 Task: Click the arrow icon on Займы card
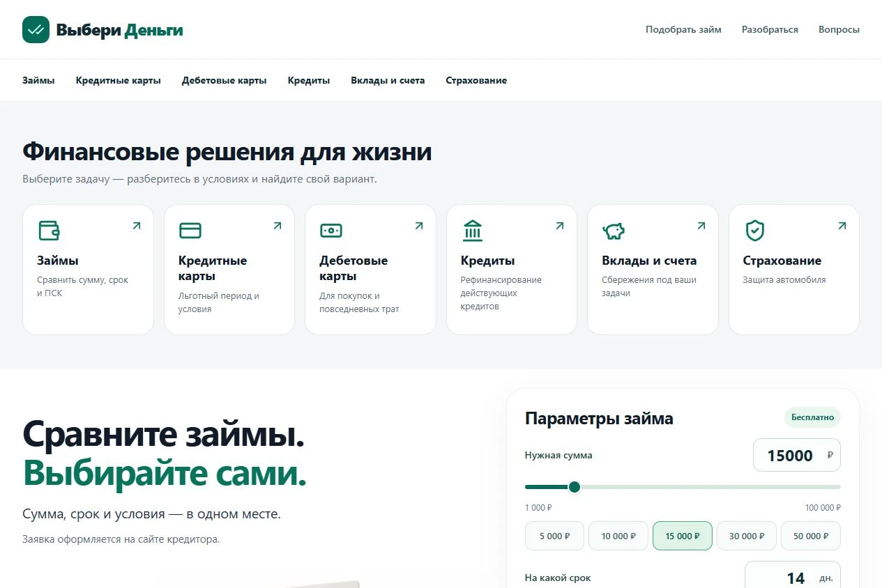click(136, 226)
